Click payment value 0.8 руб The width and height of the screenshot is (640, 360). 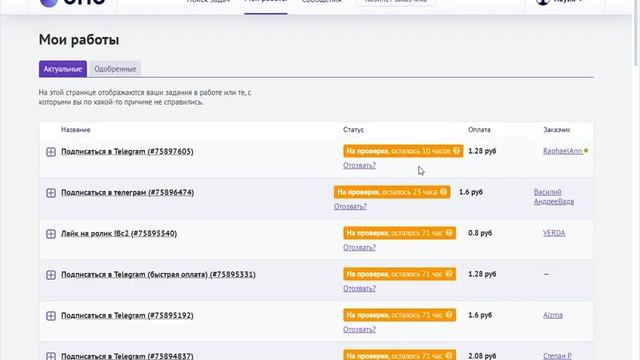[480, 233]
